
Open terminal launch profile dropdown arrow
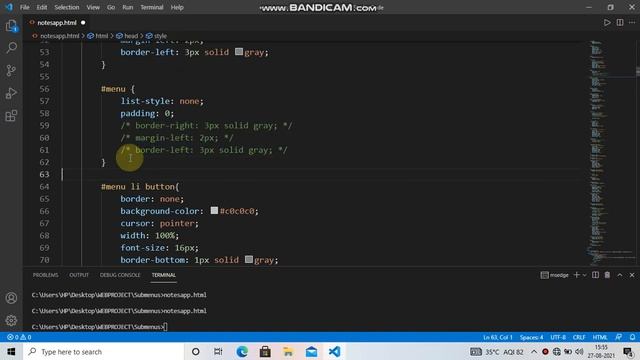584,275
